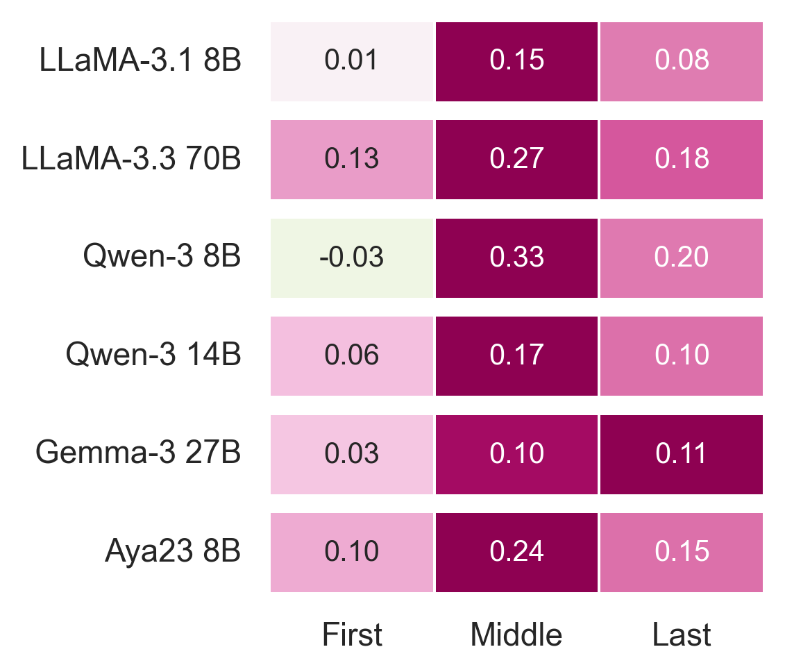Select the Aya23 8B Middle cell 0.24
The image size is (785, 672).
click(x=516, y=553)
